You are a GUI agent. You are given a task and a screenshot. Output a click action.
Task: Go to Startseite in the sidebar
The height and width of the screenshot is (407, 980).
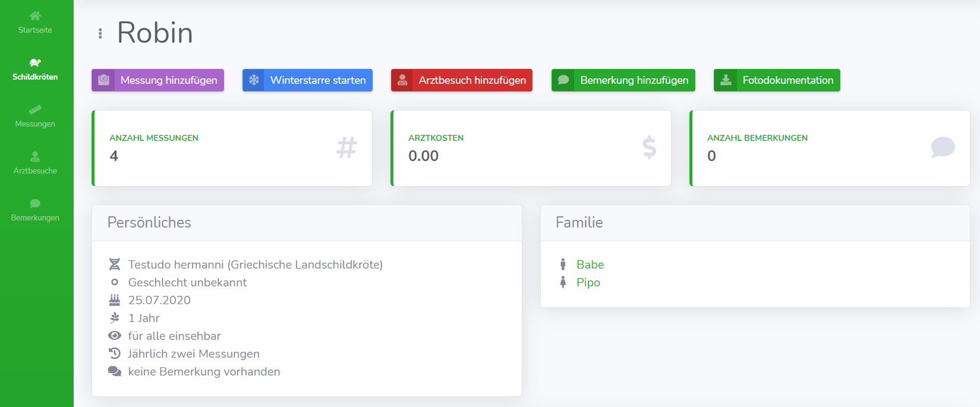[x=35, y=30]
